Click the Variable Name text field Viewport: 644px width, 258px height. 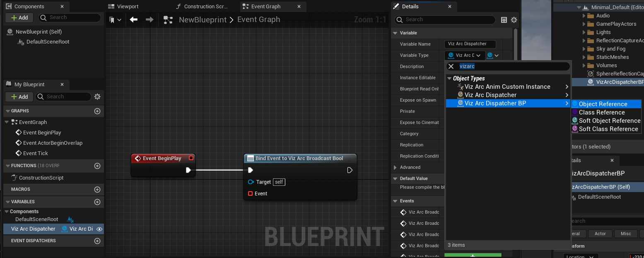pos(473,44)
